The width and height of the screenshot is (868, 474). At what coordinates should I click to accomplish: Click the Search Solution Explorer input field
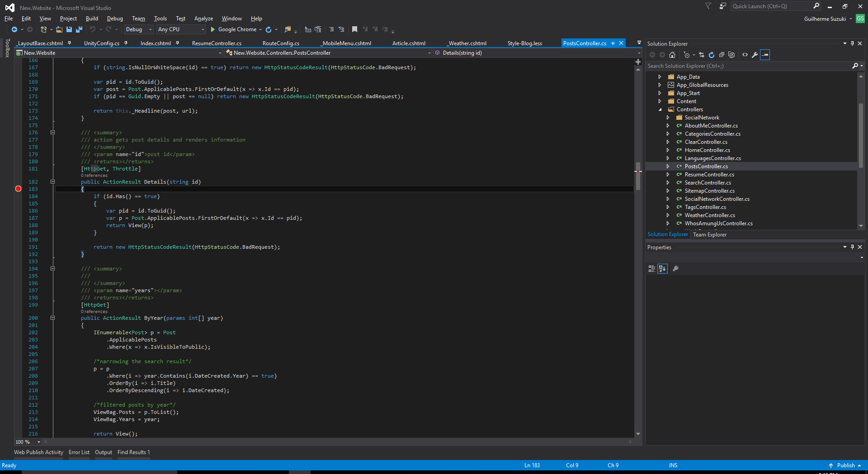(748, 66)
